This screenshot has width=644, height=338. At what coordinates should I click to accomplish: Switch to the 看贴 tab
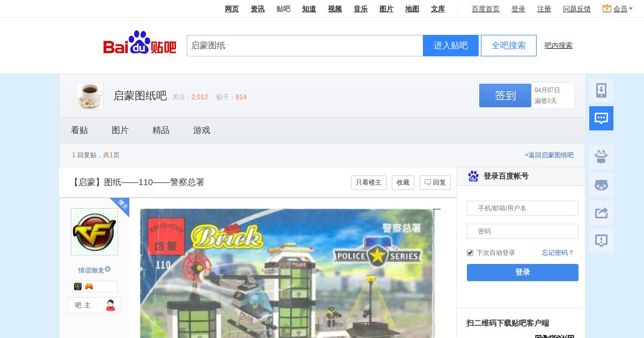79,130
